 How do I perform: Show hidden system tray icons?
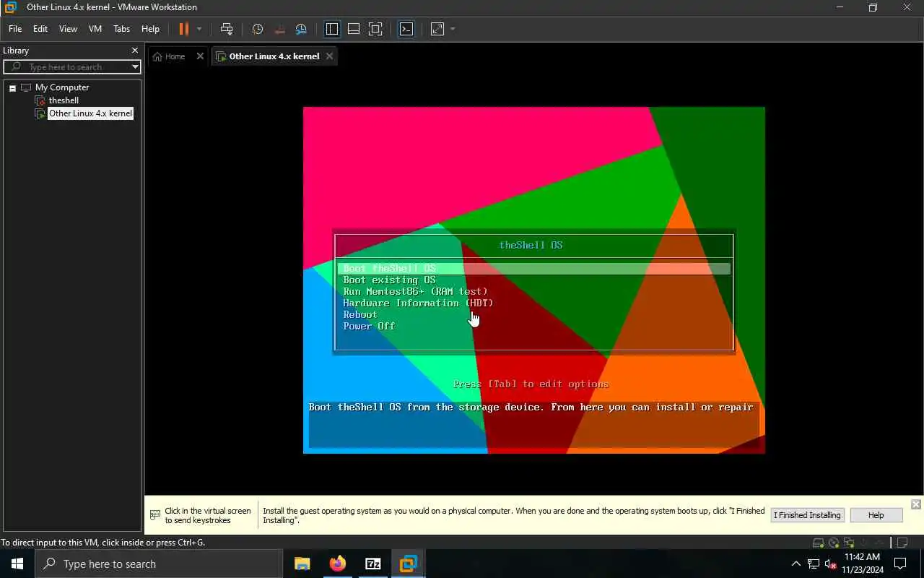tap(796, 564)
